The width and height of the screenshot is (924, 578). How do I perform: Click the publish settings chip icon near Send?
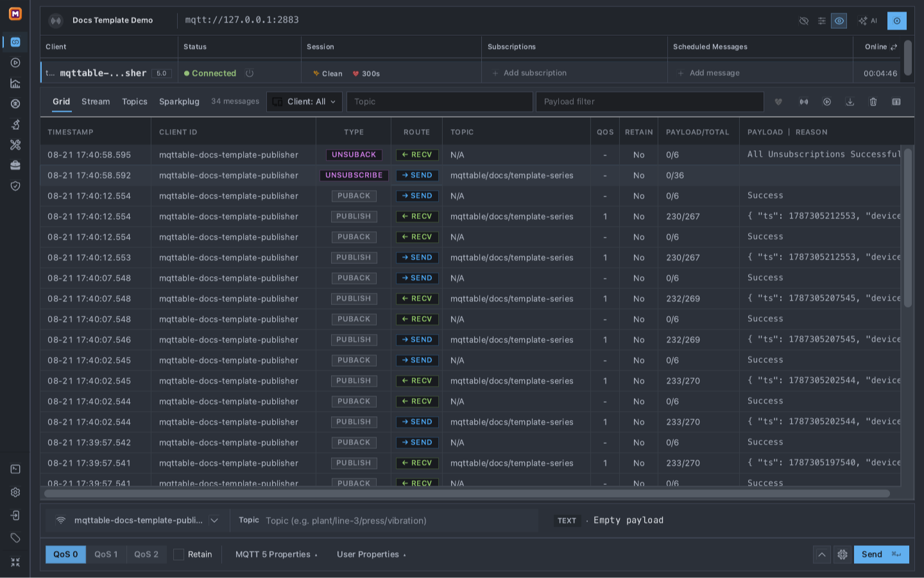[843, 554]
